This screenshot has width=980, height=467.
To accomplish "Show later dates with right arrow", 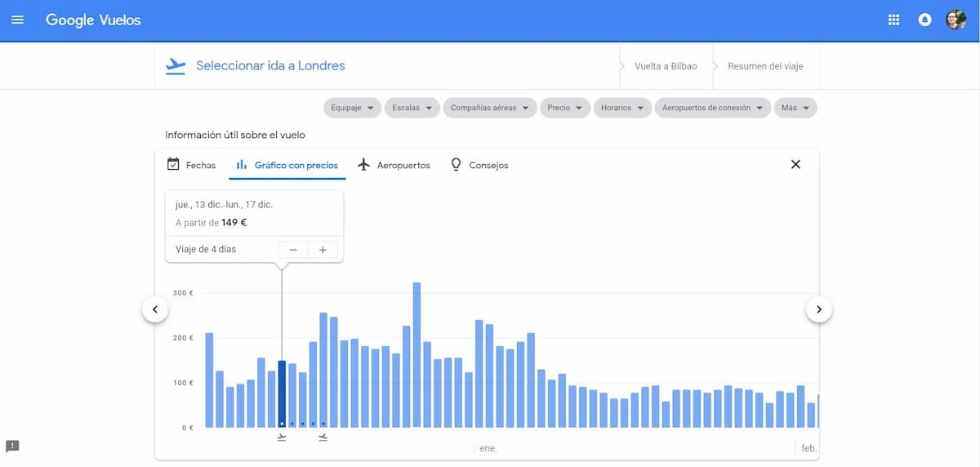I will tap(819, 309).
